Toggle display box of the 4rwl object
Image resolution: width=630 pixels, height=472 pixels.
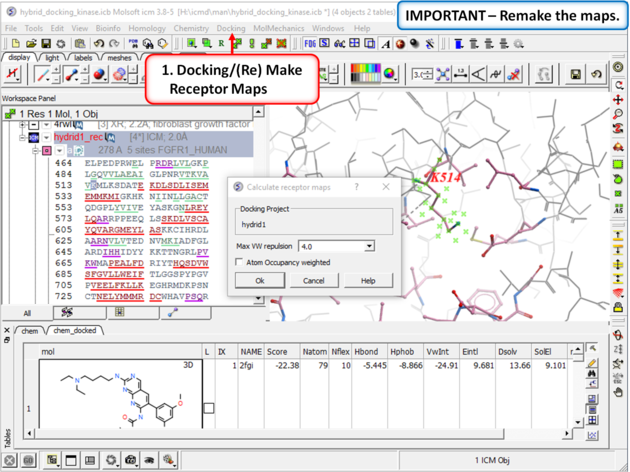tap(34, 125)
